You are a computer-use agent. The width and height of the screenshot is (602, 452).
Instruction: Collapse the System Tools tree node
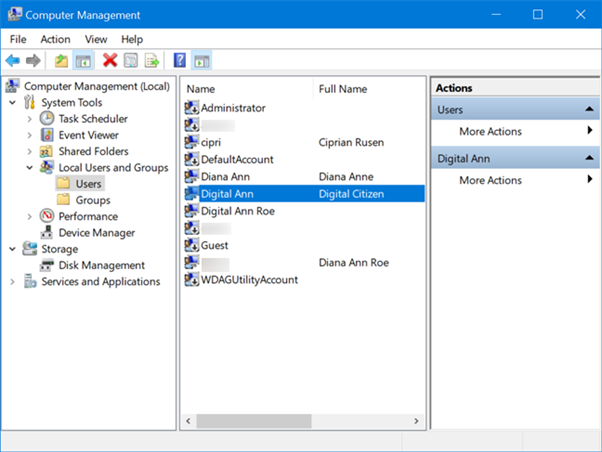13,102
